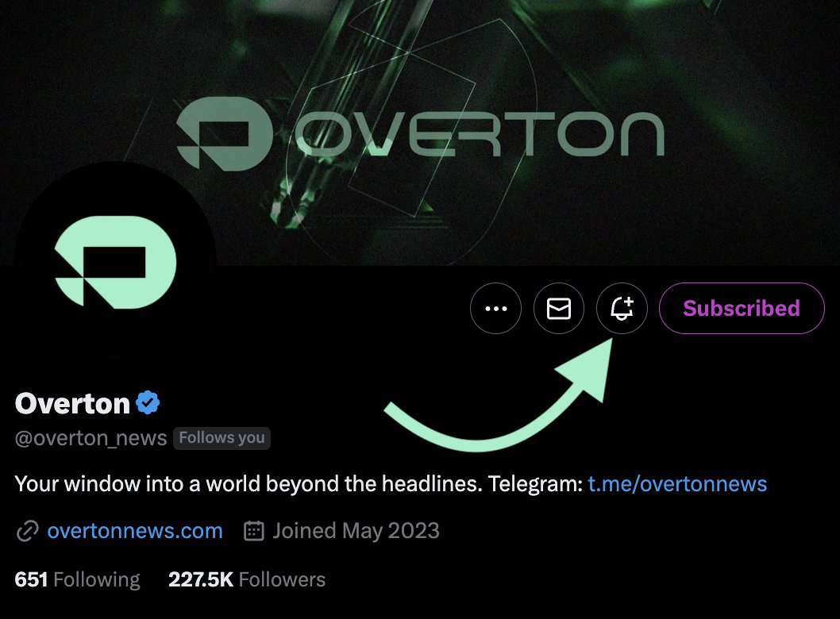This screenshot has height=619, width=840.
Task: Open the t.me/overtonnews Telegram link
Action: [x=677, y=484]
